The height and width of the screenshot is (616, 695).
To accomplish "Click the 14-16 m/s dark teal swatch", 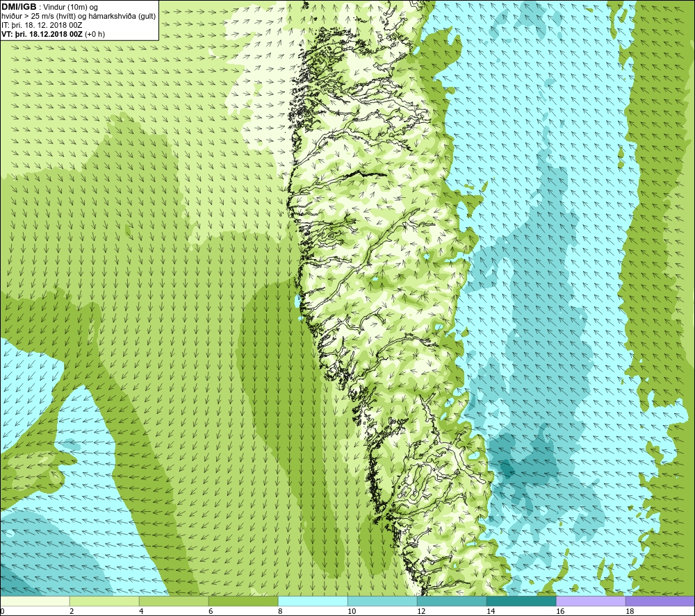I will 521,601.
